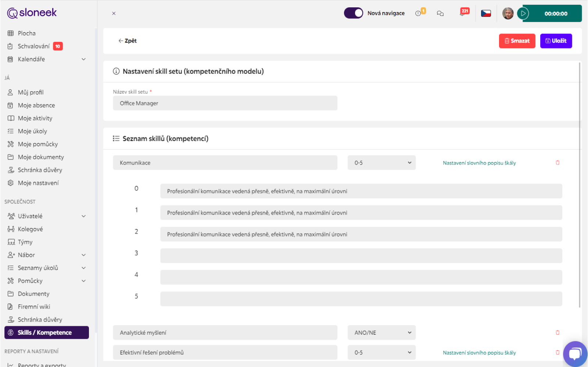
Task: Open the ANO/NE scale dropdown
Action: click(381, 332)
